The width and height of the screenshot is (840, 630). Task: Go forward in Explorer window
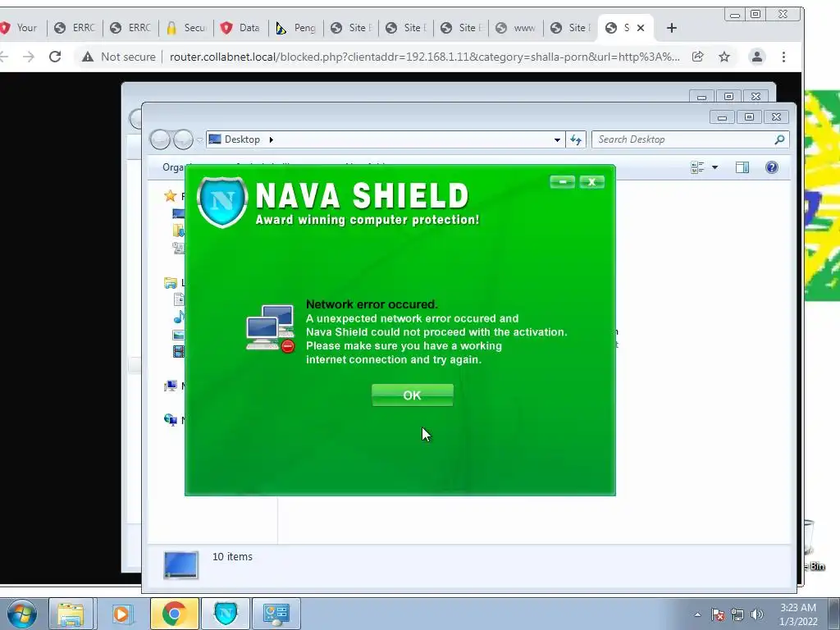coord(183,139)
